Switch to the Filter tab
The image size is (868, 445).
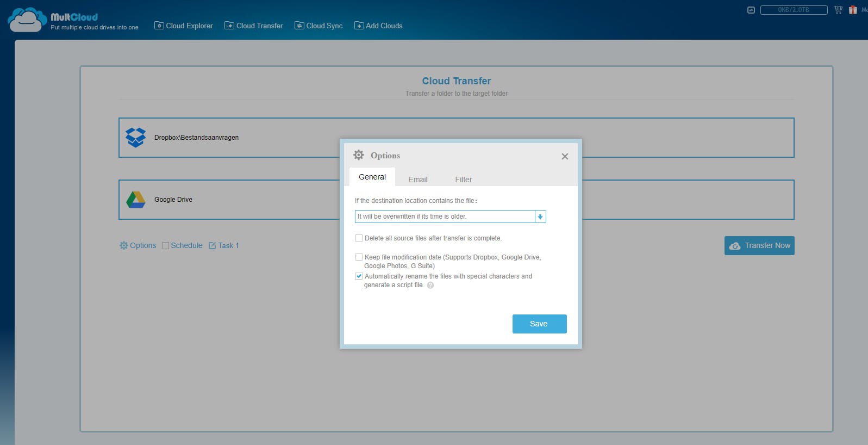[x=464, y=180]
